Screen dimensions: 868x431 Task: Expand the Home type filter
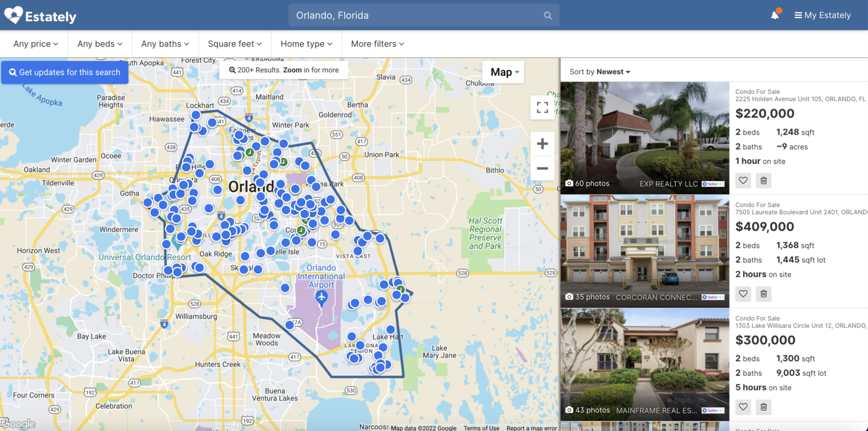306,44
